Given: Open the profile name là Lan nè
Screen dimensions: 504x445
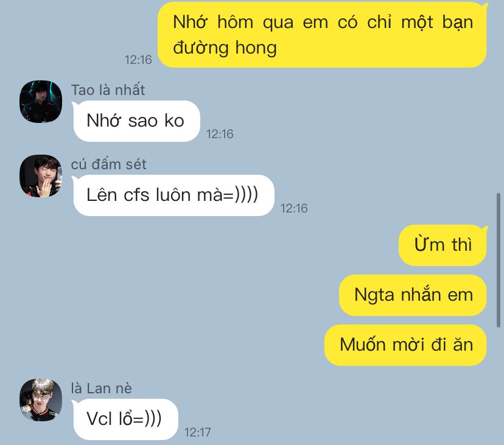Looking at the screenshot, I should coord(101,388).
